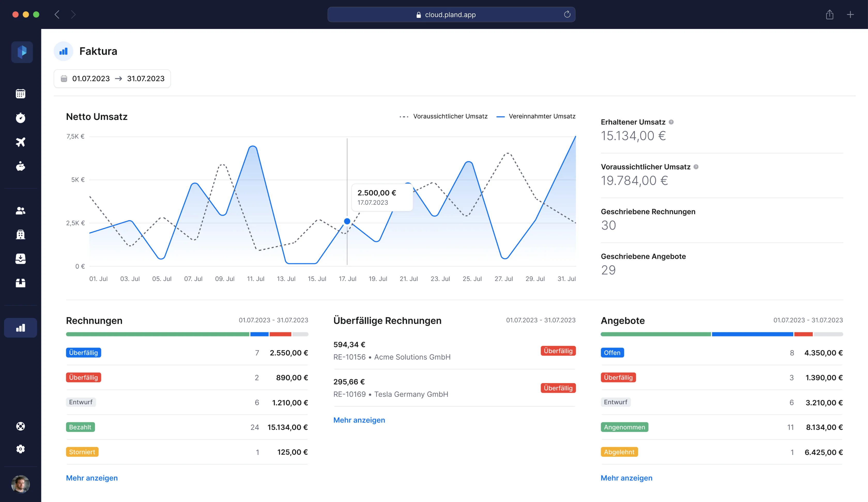868x502 pixels.
Task: Open the piggy bank icon in sidebar
Action: 20,166
